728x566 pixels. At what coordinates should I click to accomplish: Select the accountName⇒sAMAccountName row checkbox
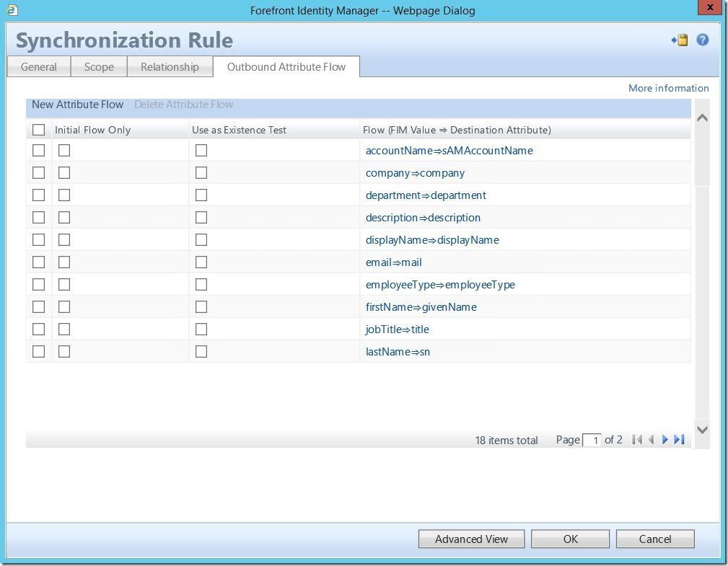pos(38,150)
